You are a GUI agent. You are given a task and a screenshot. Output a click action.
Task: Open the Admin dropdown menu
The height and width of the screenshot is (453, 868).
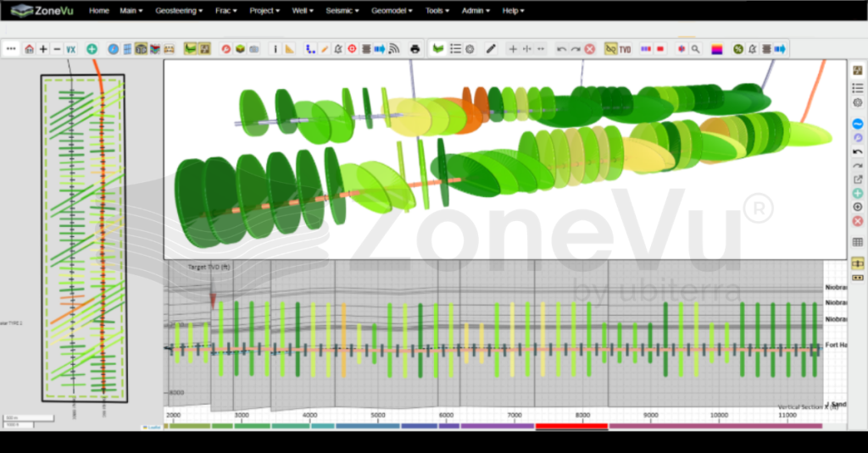(476, 10)
